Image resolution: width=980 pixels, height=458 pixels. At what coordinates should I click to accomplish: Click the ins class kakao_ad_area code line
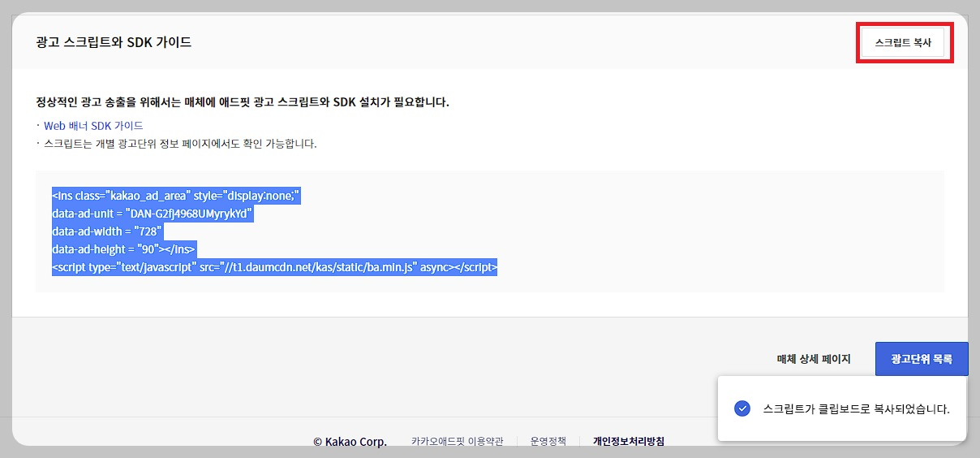(x=176, y=197)
